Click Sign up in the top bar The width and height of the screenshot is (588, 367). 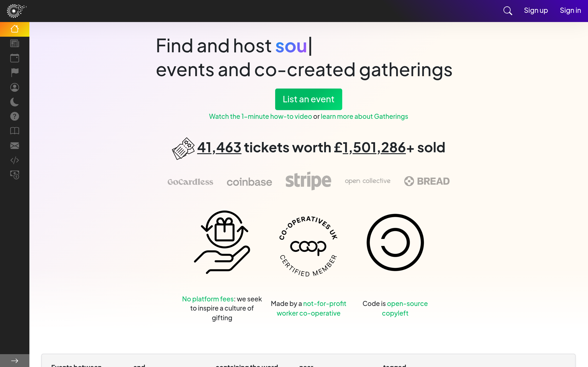coord(536,11)
